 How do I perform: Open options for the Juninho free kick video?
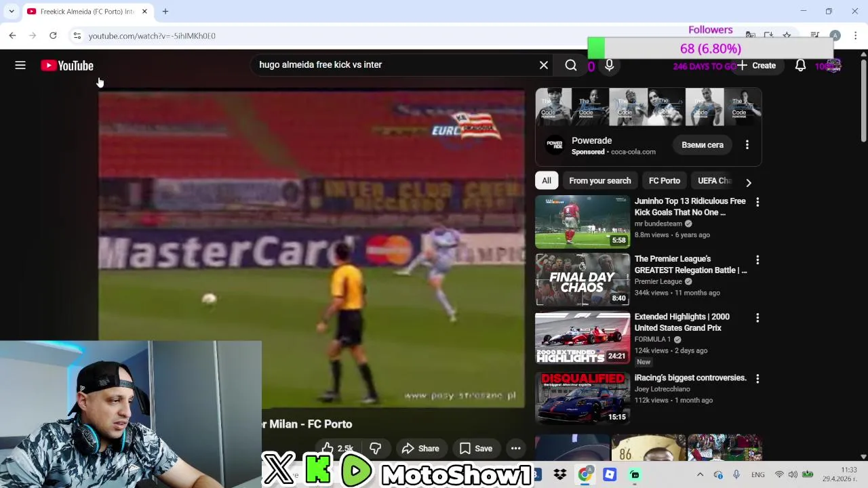pyautogui.click(x=757, y=202)
